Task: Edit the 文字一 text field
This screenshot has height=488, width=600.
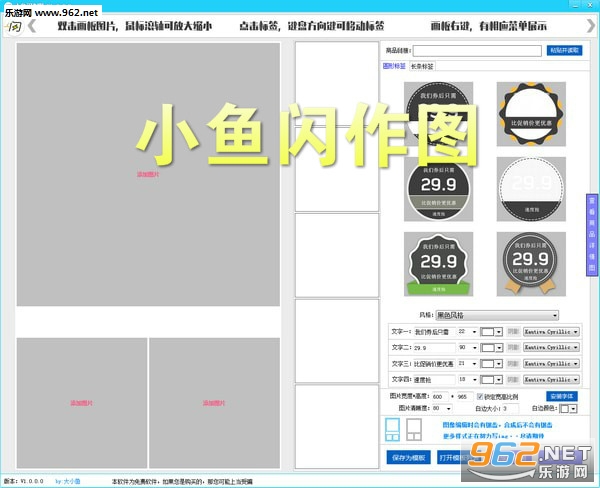Action: tap(434, 332)
